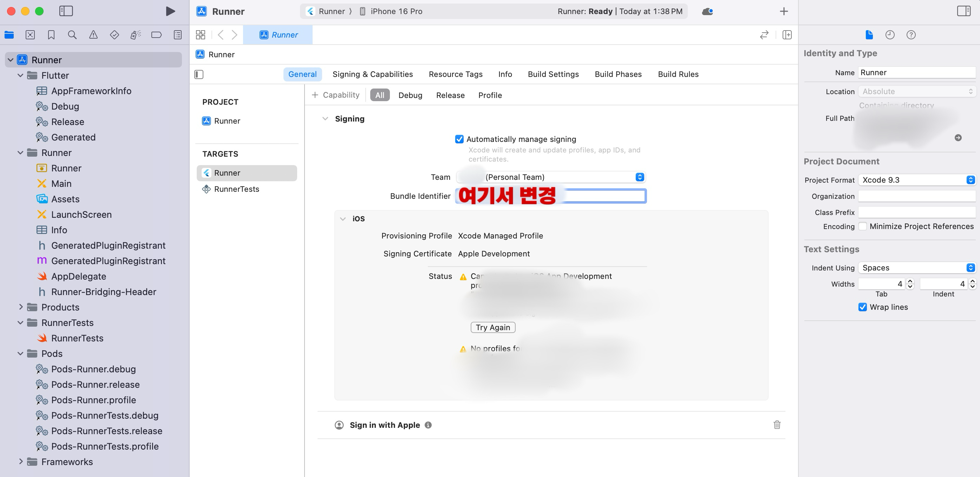Uncheck Automatically manage signing

click(x=459, y=139)
